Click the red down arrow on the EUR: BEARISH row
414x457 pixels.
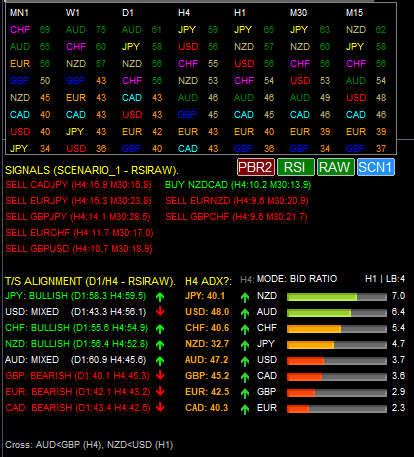pos(160,391)
